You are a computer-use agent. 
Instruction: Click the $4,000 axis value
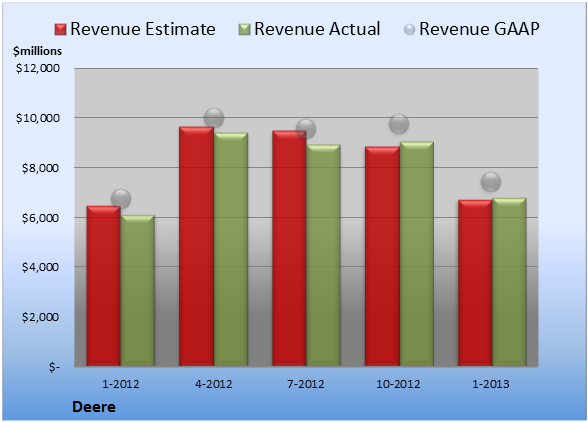click(x=40, y=267)
